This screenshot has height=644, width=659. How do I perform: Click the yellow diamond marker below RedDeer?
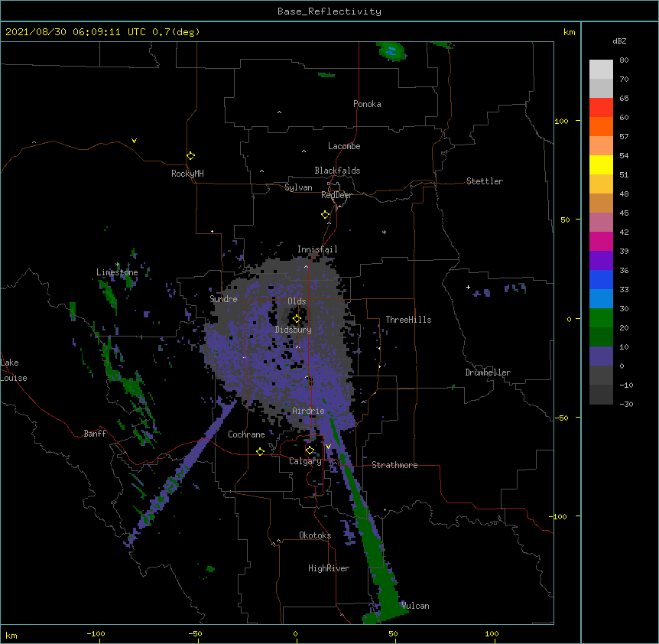tap(325, 215)
